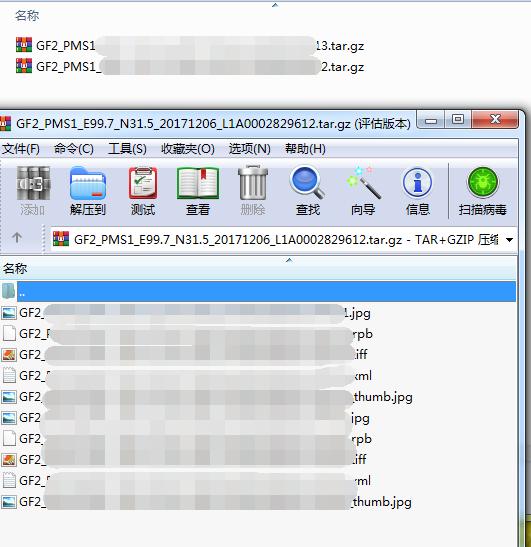Open the 文件(F) menu
531x547 pixels.
click(x=21, y=149)
